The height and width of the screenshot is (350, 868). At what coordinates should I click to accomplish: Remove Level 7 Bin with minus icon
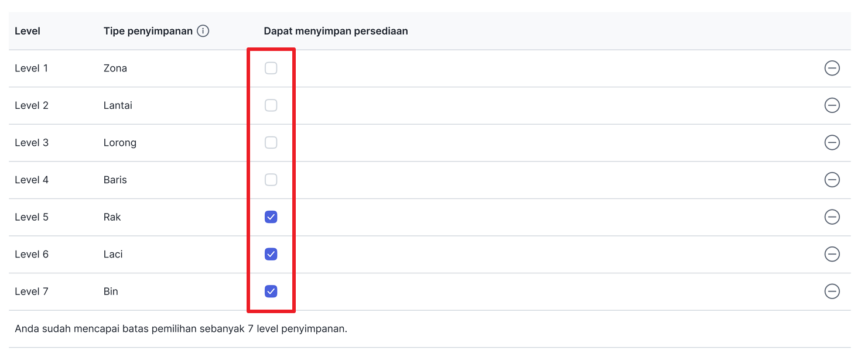click(x=832, y=291)
